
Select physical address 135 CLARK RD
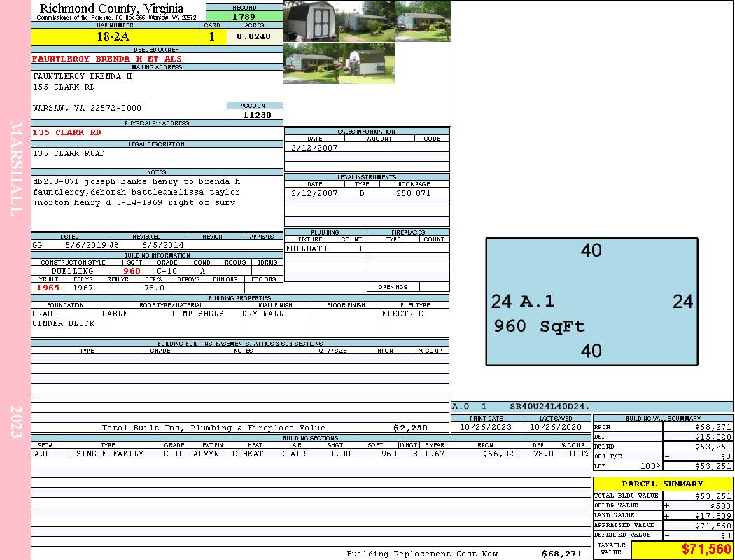(x=66, y=132)
